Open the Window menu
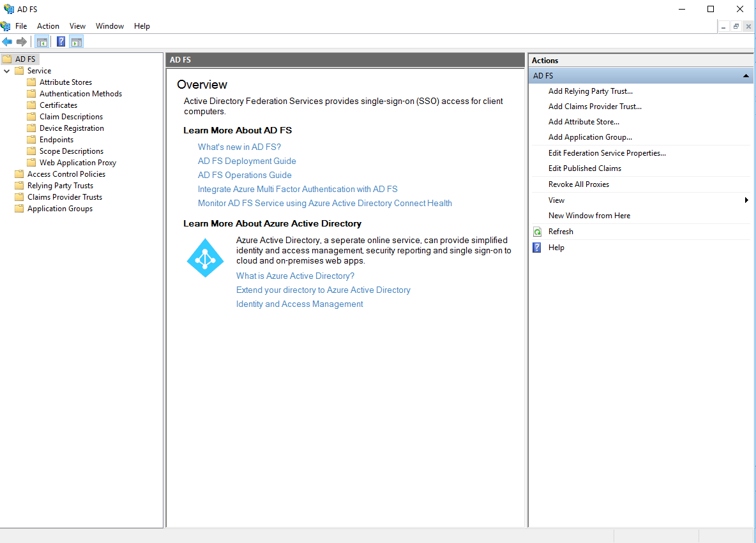The height and width of the screenshot is (543, 756). [110, 26]
